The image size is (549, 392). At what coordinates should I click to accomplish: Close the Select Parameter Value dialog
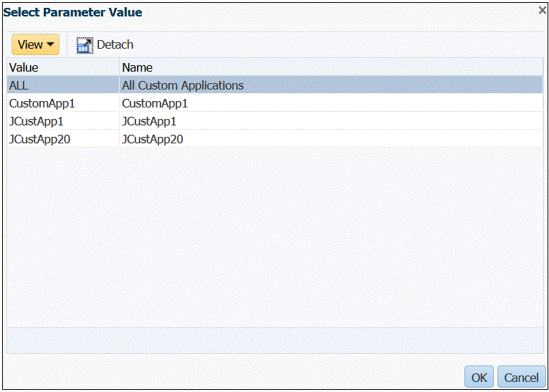pyautogui.click(x=543, y=10)
